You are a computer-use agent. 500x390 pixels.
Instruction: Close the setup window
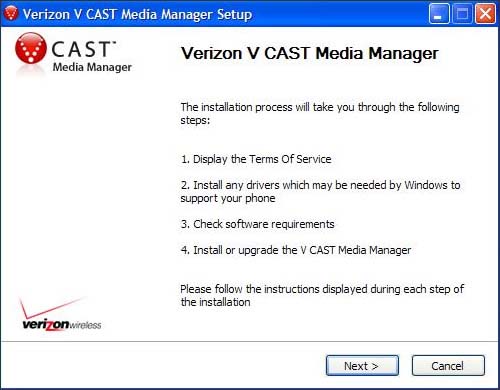point(485,14)
